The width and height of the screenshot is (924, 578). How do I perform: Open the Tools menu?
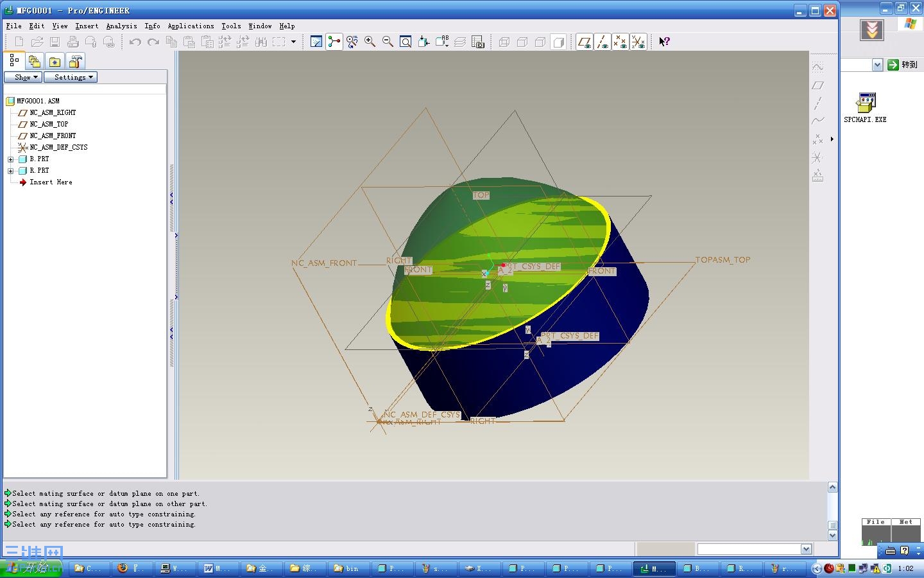click(232, 26)
